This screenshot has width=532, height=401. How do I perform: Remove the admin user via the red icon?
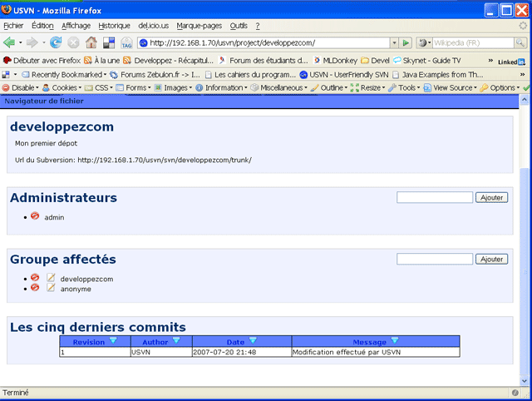click(35, 216)
